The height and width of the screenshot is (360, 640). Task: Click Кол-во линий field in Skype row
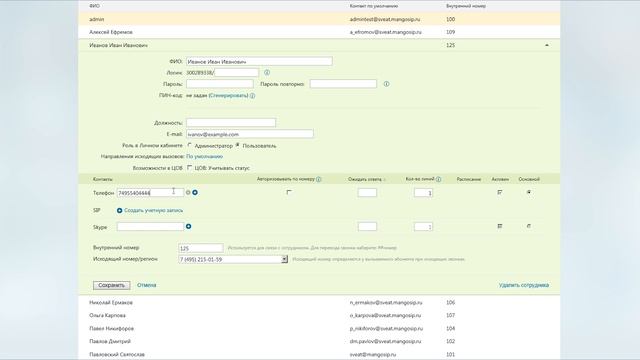tap(423, 227)
